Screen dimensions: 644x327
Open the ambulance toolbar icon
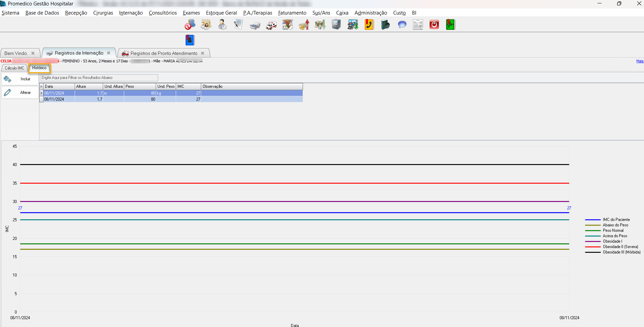(271, 25)
